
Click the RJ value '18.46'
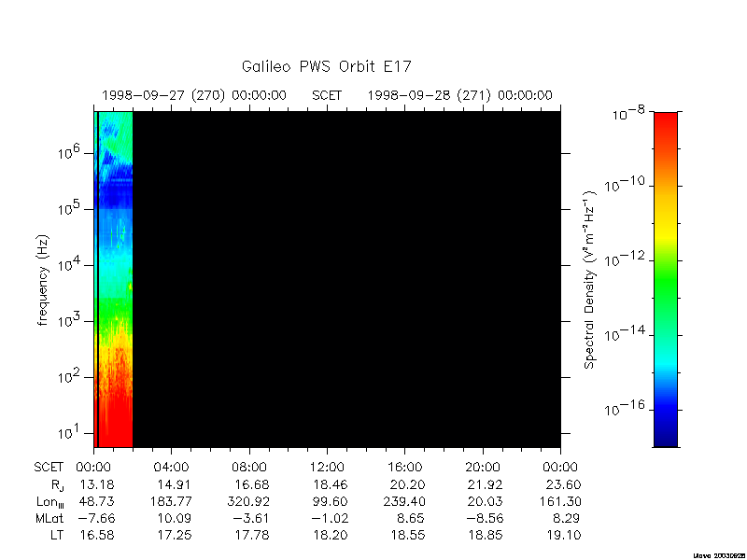click(331, 484)
